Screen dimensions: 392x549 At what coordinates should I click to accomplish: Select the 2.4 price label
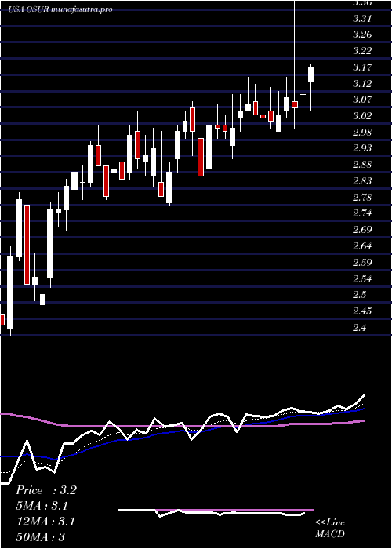[x=360, y=328]
